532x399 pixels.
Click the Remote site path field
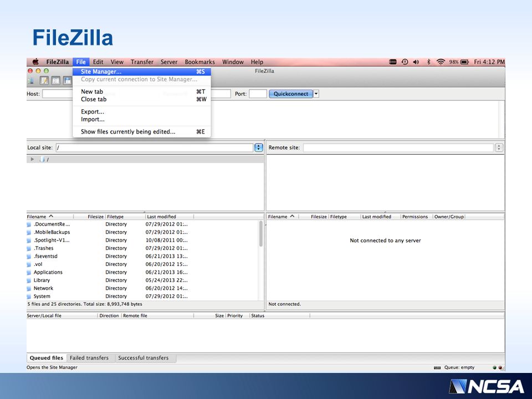(398, 147)
